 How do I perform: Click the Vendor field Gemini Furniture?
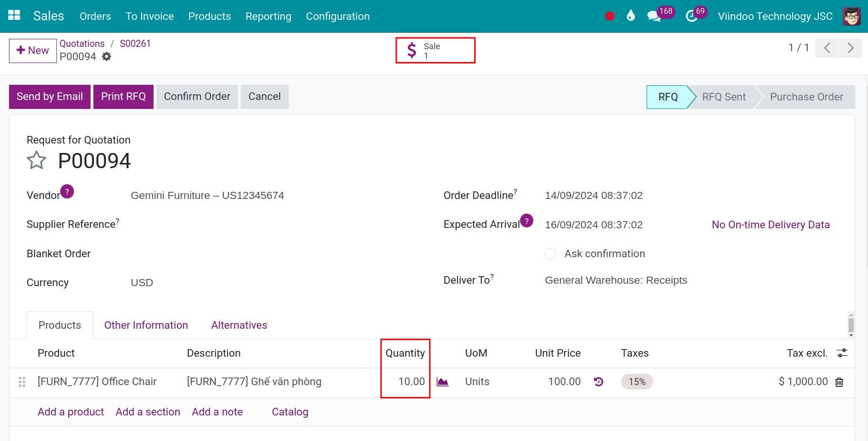click(x=208, y=196)
